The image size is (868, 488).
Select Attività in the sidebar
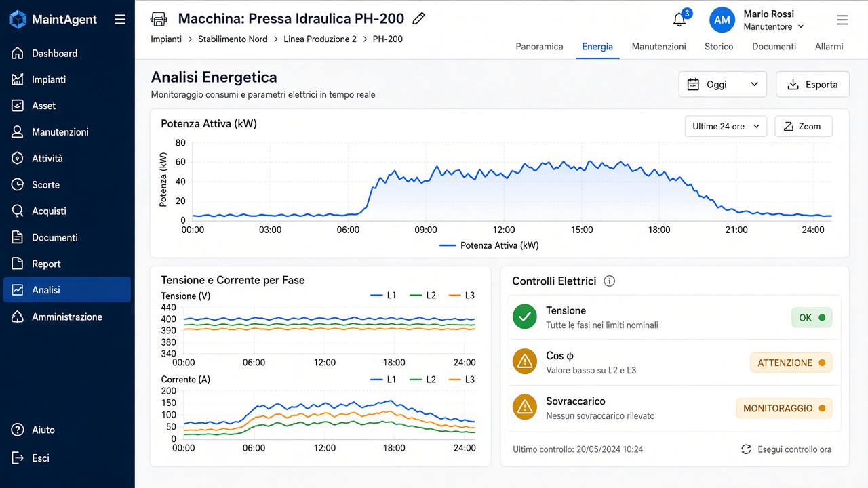66,158
